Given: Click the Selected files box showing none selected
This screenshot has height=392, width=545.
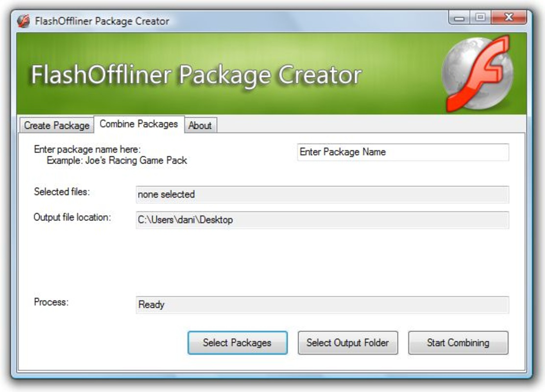Looking at the screenshot, I should point(322,194).
